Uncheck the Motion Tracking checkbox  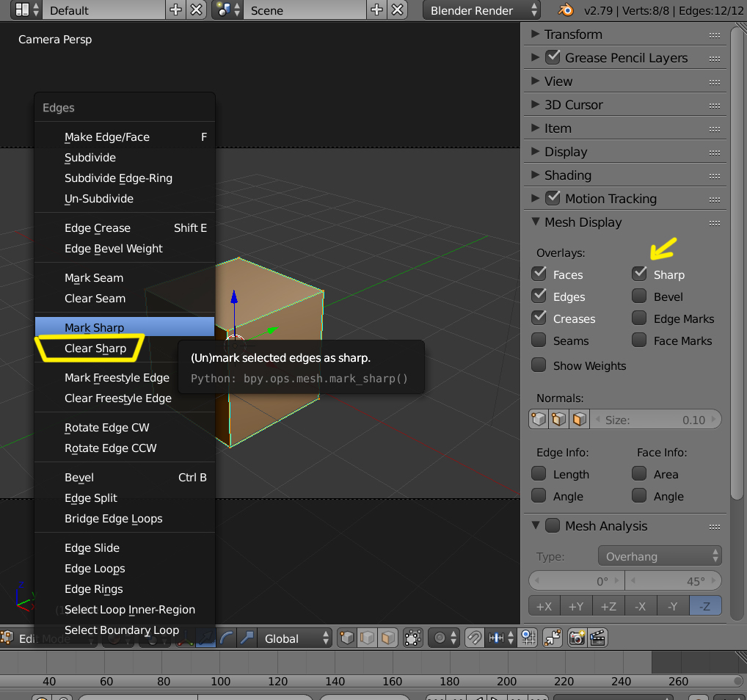click(x=553, y=198)
